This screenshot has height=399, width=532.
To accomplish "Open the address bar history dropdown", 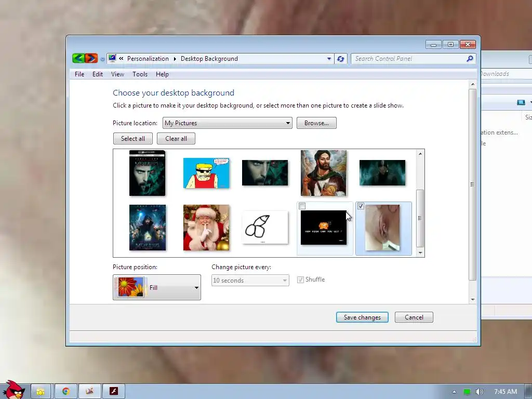I will (329, 59).
